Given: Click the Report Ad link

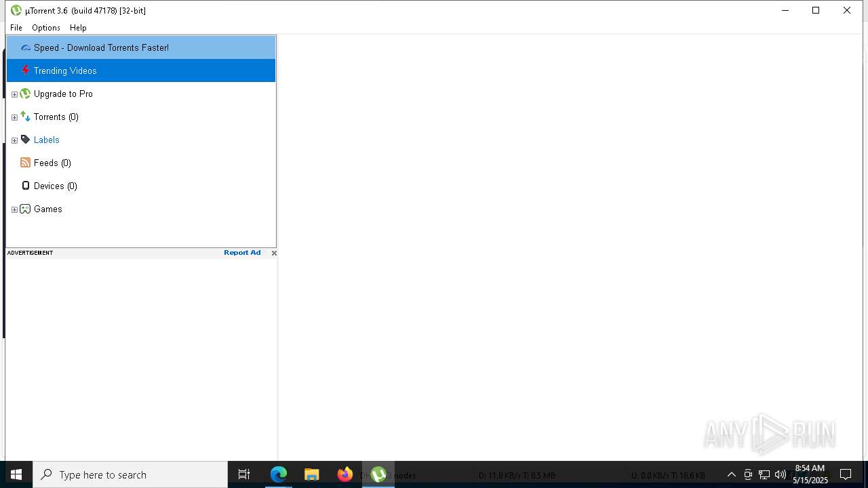Looking at the screenshot, I should pyautogui.click(x=242, y=253).
